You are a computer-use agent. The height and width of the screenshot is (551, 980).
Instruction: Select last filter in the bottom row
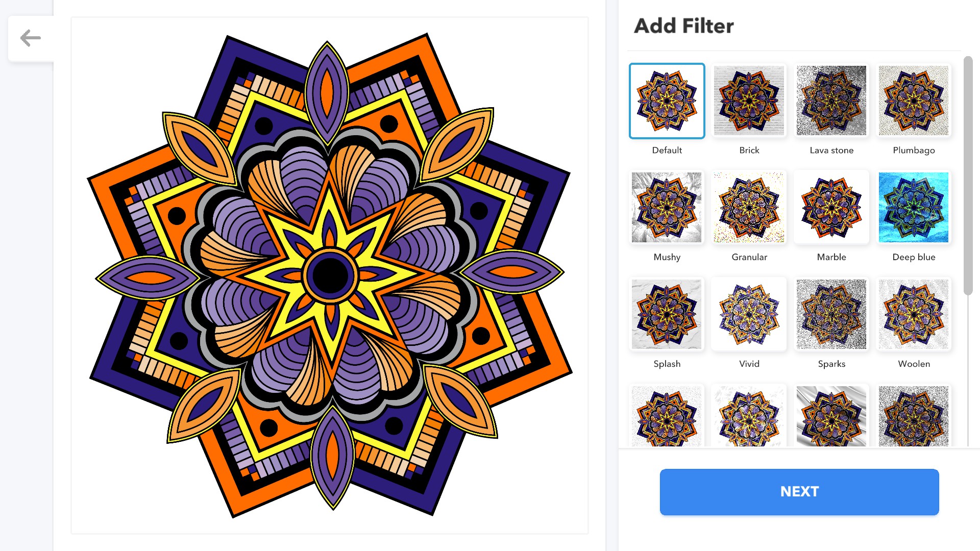click(914, 416)
